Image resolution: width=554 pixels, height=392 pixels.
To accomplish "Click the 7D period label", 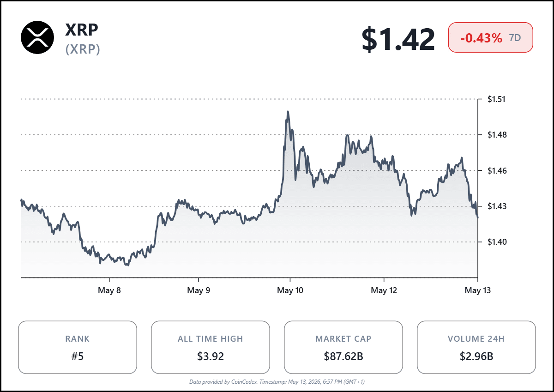I will pos(515,38).
